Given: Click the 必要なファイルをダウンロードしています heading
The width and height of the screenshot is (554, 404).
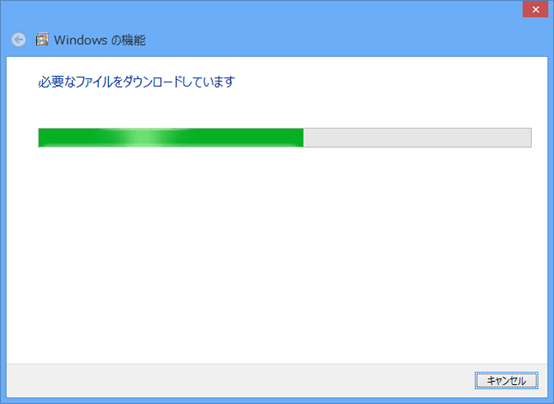Looking at the screenshot, I should tap(136, 82).
